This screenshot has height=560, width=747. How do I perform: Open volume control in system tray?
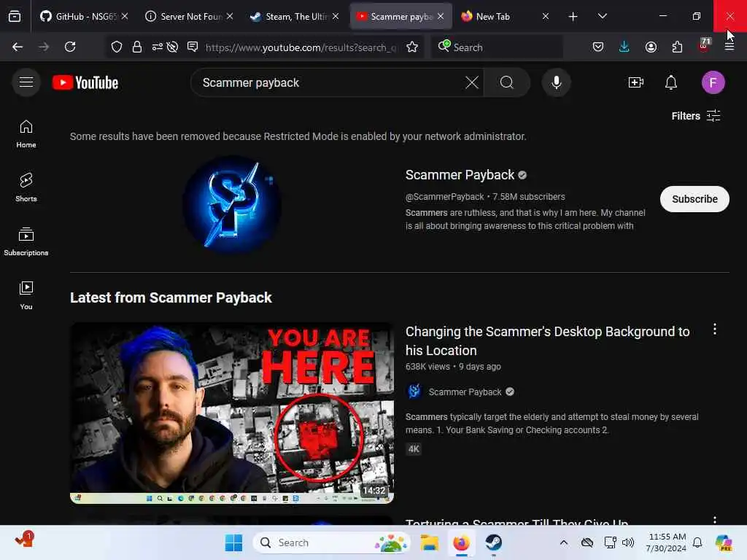(x=628, y=542)
